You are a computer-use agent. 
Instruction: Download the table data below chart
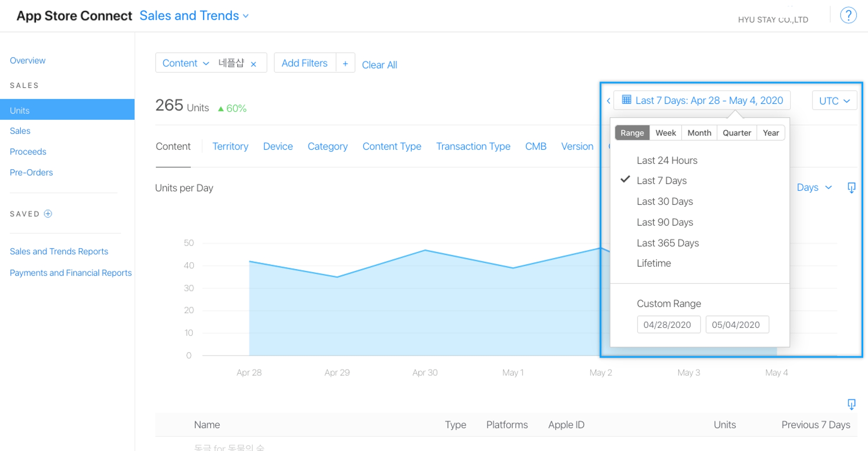point(851,405)
